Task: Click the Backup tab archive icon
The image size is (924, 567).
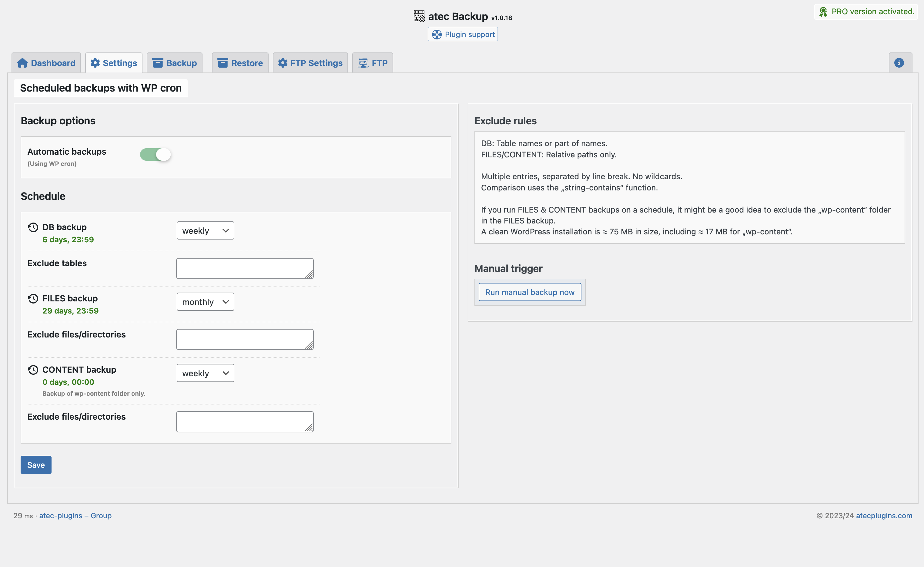Action: [158, 63]
